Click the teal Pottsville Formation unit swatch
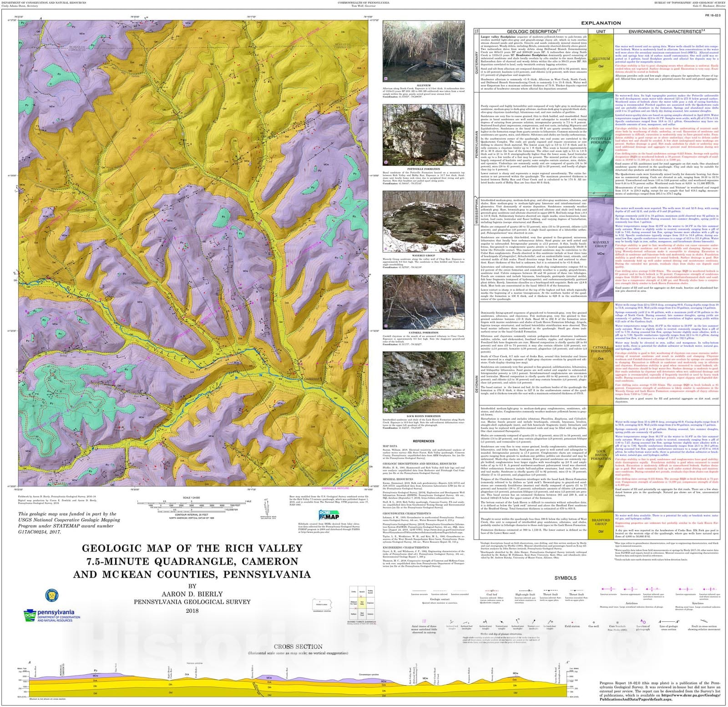The image size is (728, 707). pyautogui.click(x=601, y=145)
